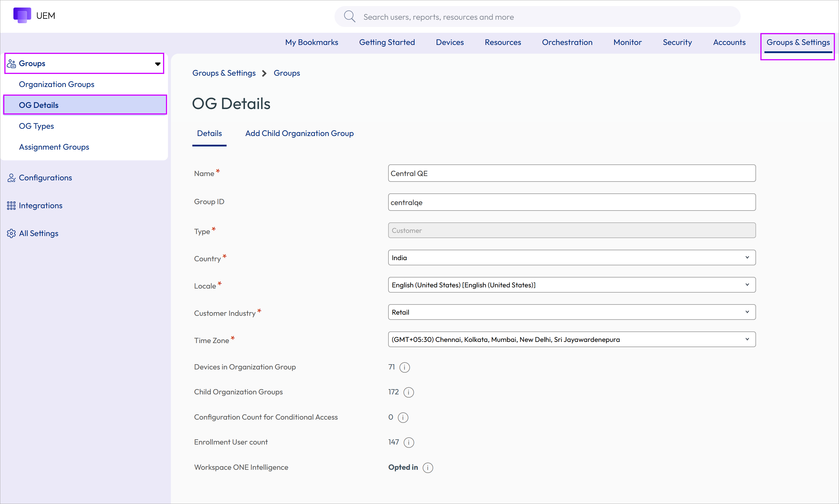The height and width of the screenshot is (504, 839).
Task: Open the Resources menu
Action: (503, 42)
